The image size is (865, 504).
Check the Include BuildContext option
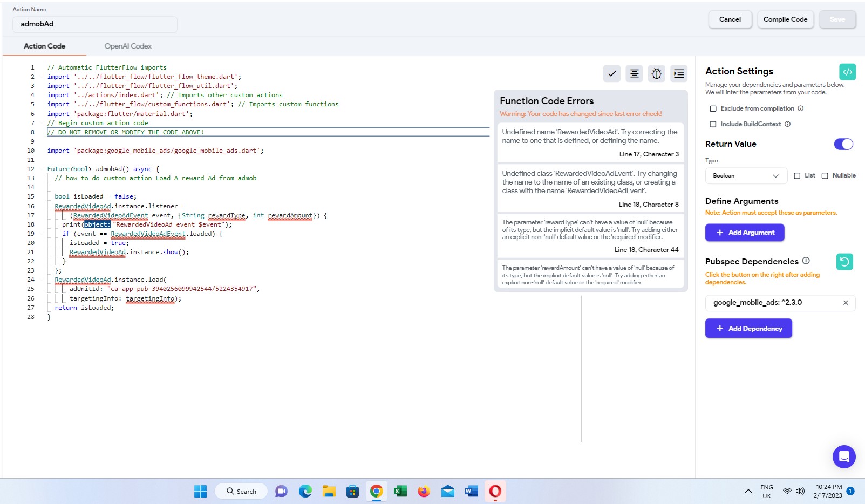tap(713, 124)
